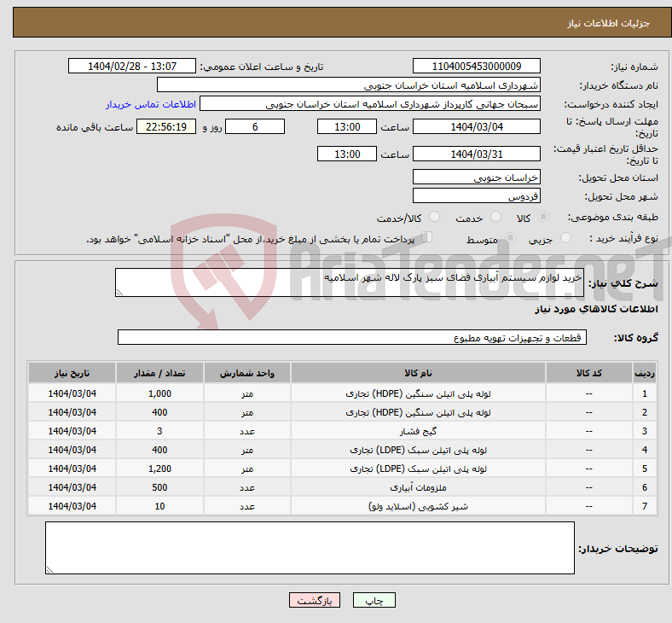Select the جزیی purchase type radio

(x=565, y=238)
